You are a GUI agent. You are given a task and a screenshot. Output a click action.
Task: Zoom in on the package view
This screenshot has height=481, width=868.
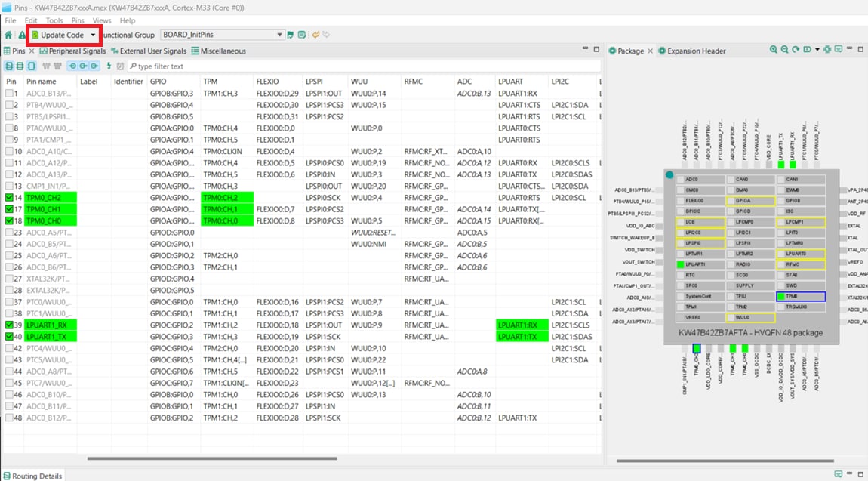pyautogui.click(x=774, y=50)
